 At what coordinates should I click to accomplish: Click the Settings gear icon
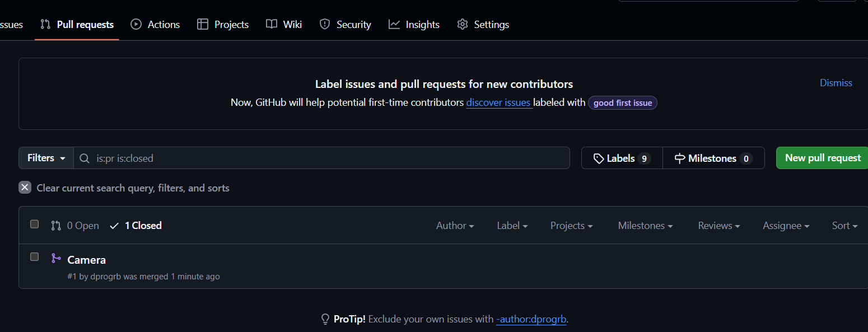point(462,24)
